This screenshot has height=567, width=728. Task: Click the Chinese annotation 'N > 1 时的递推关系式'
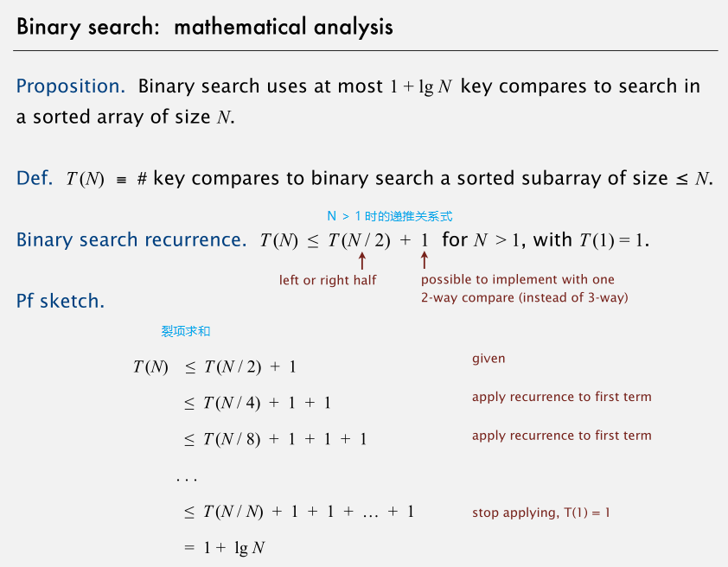(390, 216)
